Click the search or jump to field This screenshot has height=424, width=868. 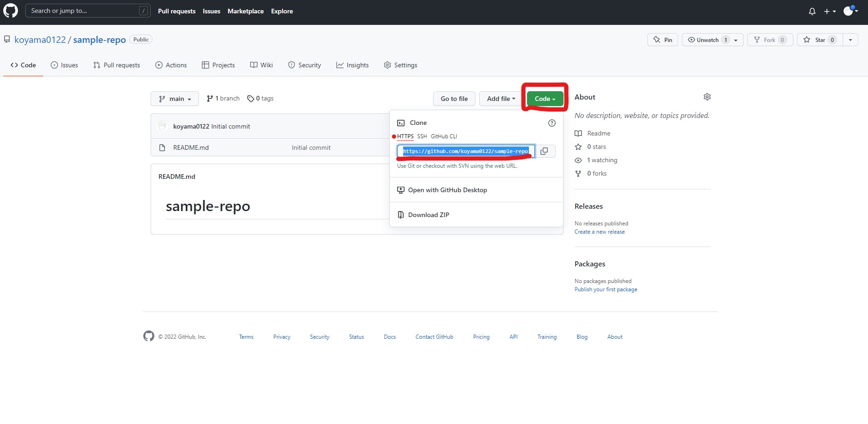pos(88,11)
